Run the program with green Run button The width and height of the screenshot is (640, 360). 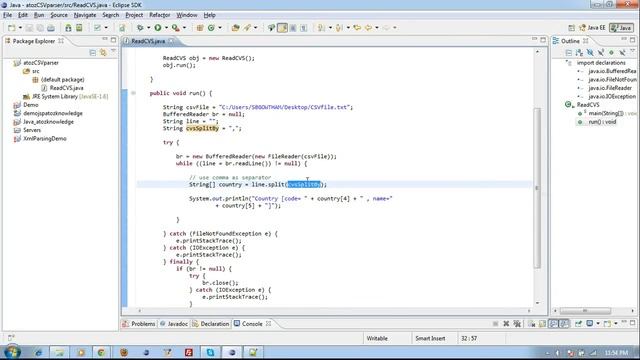click(x=158, y=28)
